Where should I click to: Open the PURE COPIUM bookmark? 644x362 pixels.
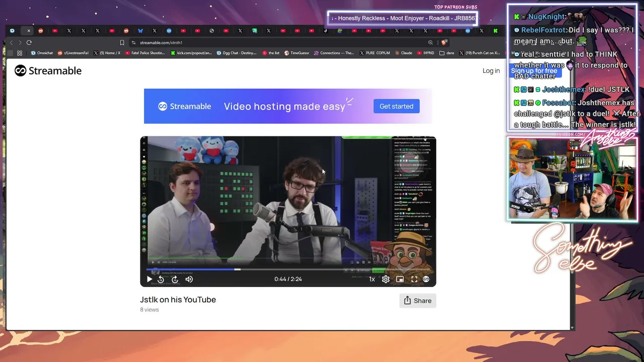click(x=375, y=53)
